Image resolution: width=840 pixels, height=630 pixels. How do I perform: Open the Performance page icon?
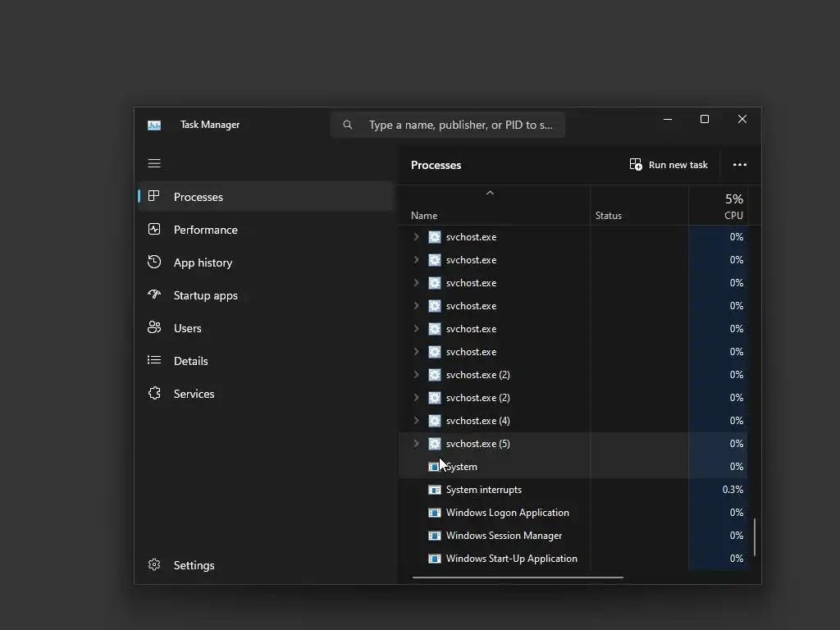[154, 230]
